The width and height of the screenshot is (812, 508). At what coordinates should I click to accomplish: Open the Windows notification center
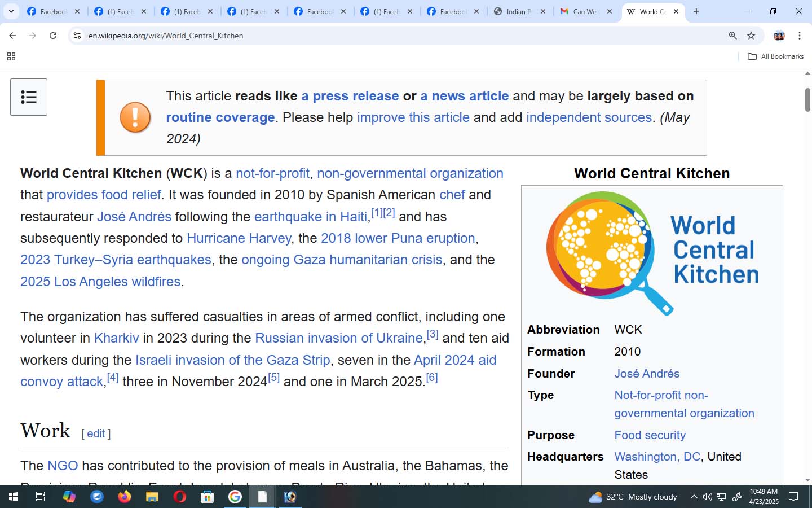[x=793, y=497]
